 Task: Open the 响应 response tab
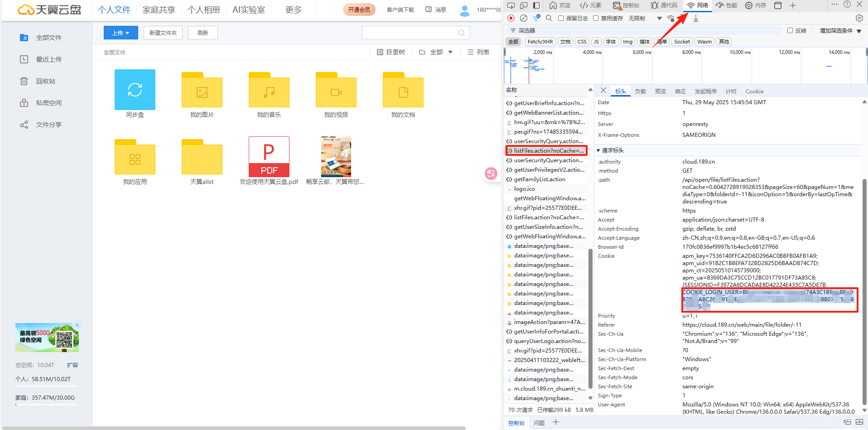[x=680, y=92]
